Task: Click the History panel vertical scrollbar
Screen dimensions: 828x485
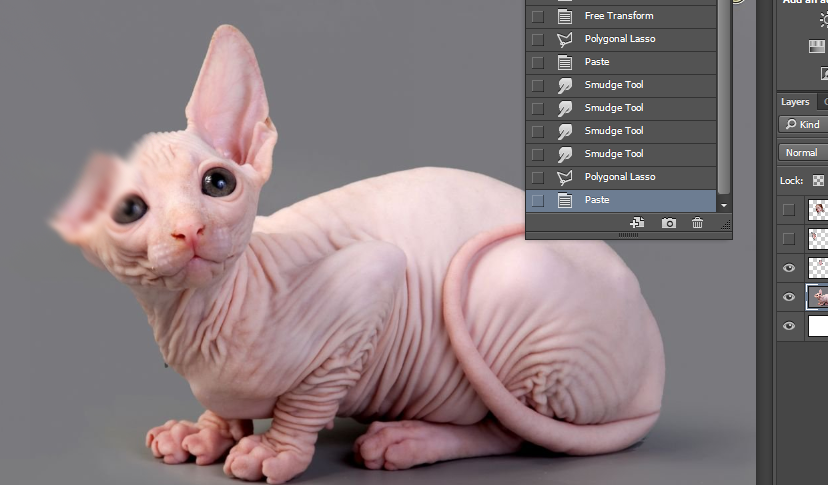Action: (x=724, y=100)
